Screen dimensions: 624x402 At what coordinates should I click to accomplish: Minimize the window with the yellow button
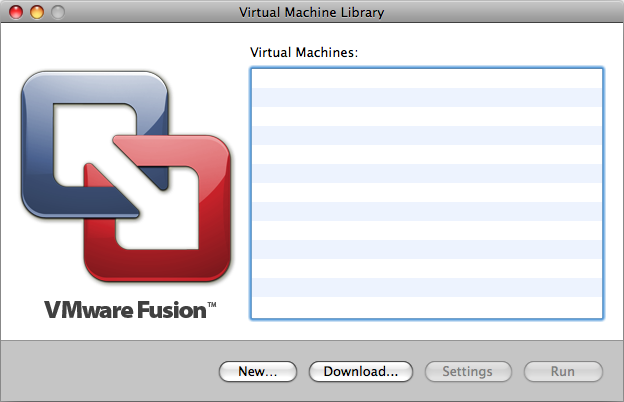(x=37, y=12)
